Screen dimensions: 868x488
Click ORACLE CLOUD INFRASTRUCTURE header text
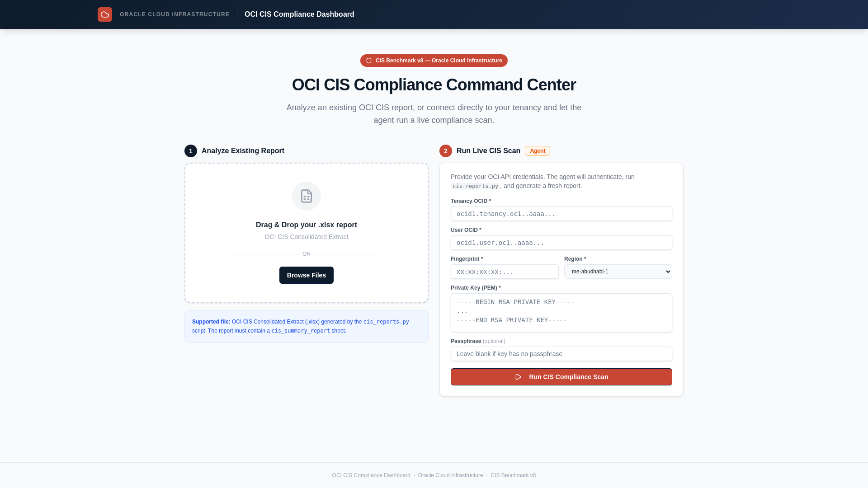(x=175, y=14)
